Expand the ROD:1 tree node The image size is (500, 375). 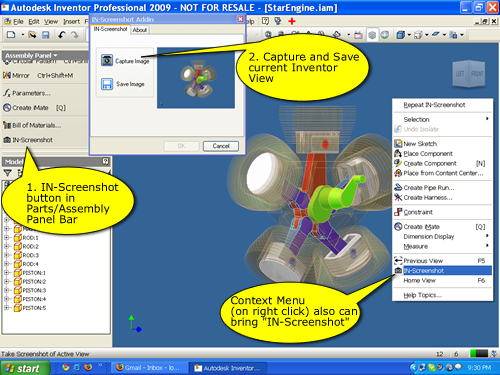click(x=6, y=238)
